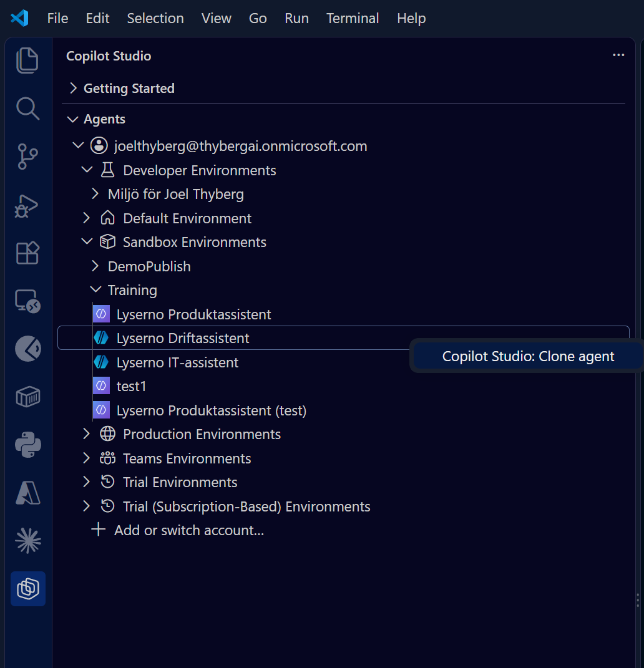The height and width of the screenshot is (668, 644).
Task: Open the Help menu
Action: click(x=411, y=18)
